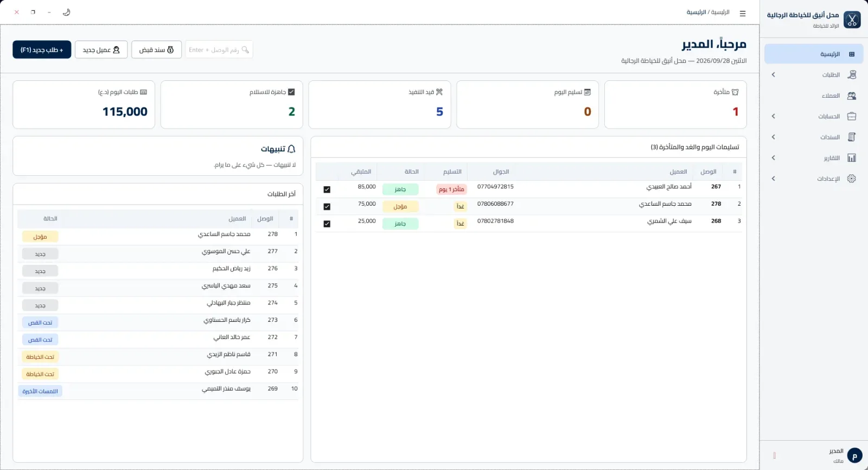Click the user avatar at sidebar bottom
Screen dimensions: 868x470
tap(854, 455)
